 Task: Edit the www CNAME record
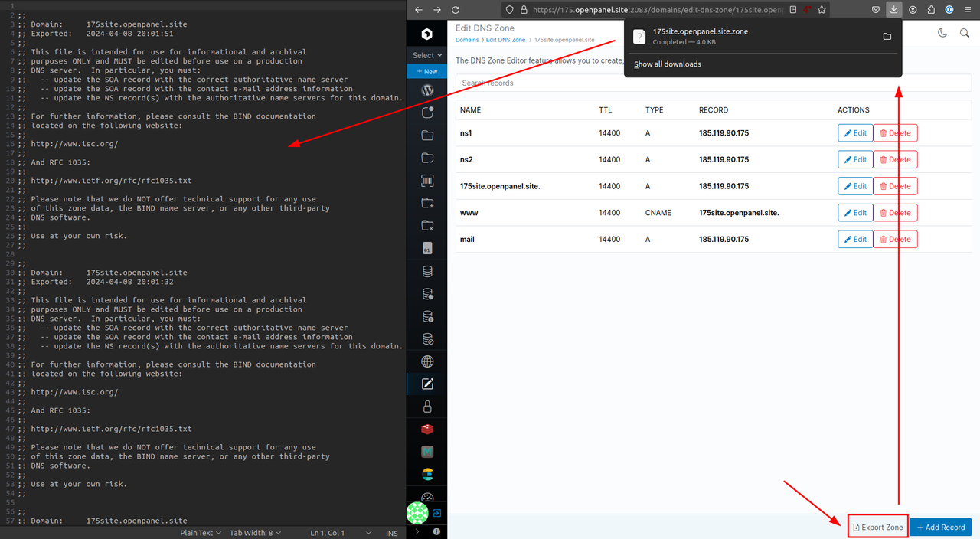pos(855,213)
